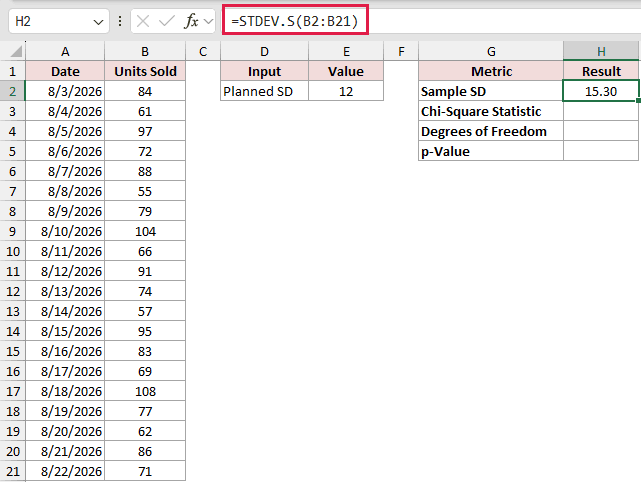Select the units cell with 97

coord(145,131)
